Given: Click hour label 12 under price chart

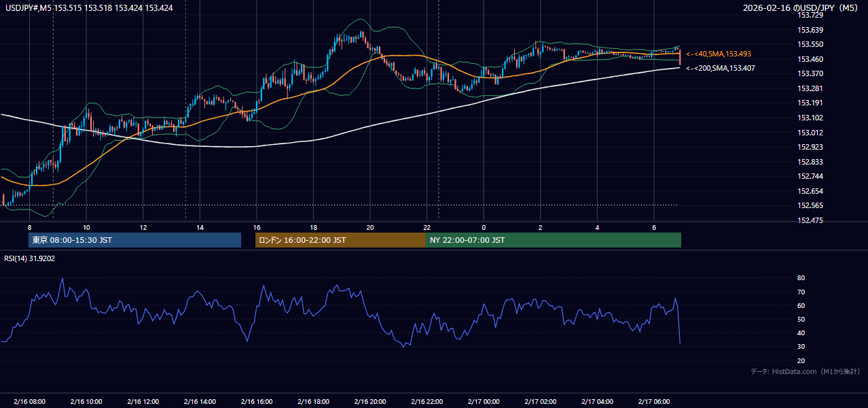Looking at the screenshot, I should coord(143,227).
